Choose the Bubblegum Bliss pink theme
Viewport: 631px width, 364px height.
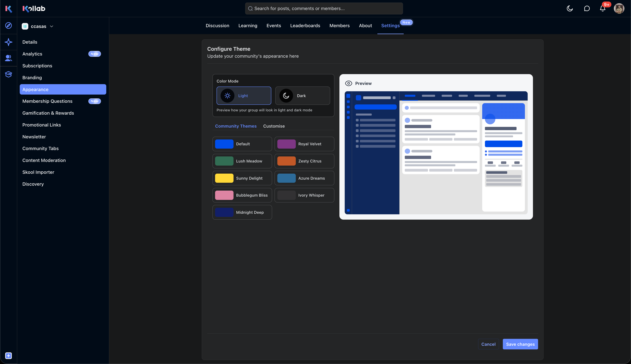(242, 195)
